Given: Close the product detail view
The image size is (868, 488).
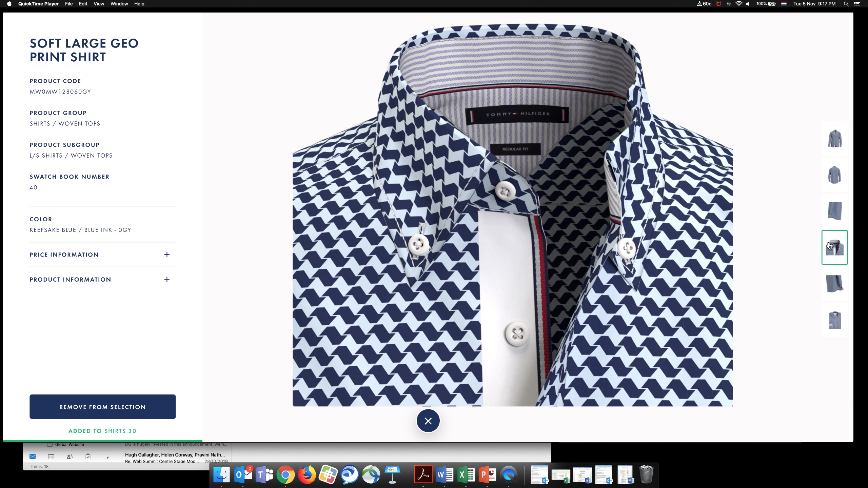Looking at the screenshot, I should coord(428,421).
